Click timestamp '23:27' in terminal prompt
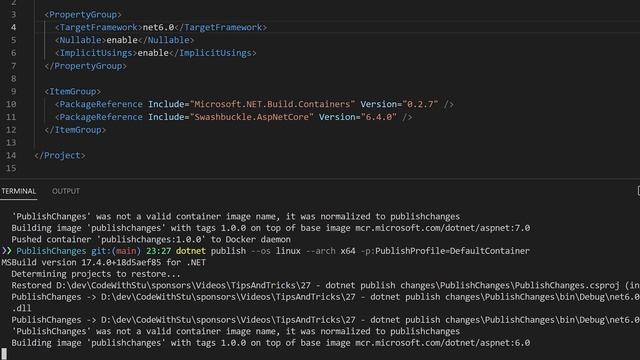Viewport: 640px width, 360px height. [x=158, y=251]
